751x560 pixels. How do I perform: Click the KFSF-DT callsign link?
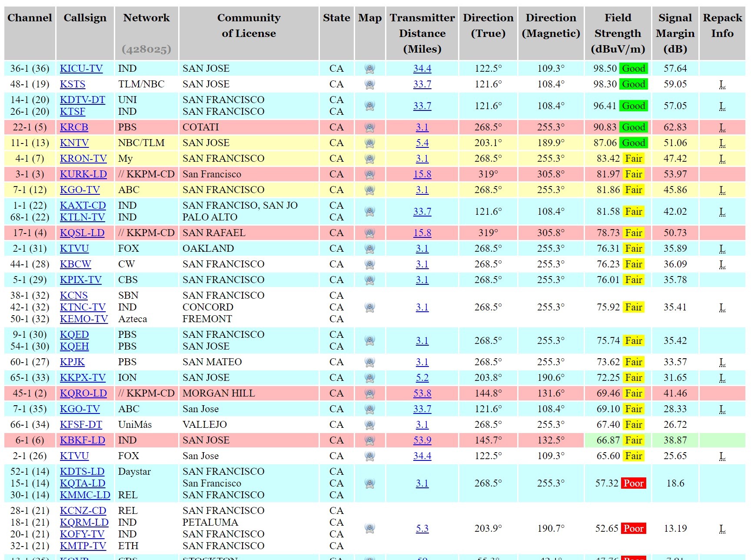pyautogui.click(x=81, y=425)
